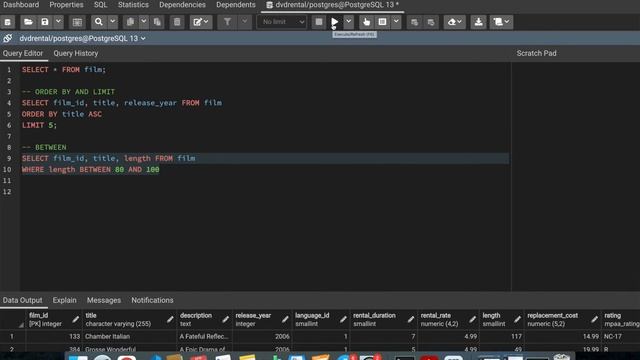Viewport: 640px width, 360px height.
Task: Show the Messages tab
Action: tap(104, 300)
